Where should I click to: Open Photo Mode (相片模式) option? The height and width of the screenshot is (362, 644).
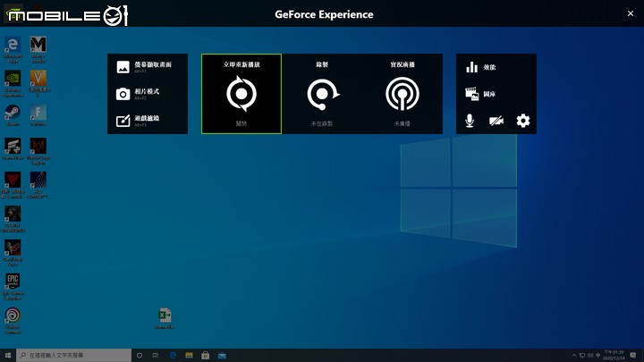138,94
